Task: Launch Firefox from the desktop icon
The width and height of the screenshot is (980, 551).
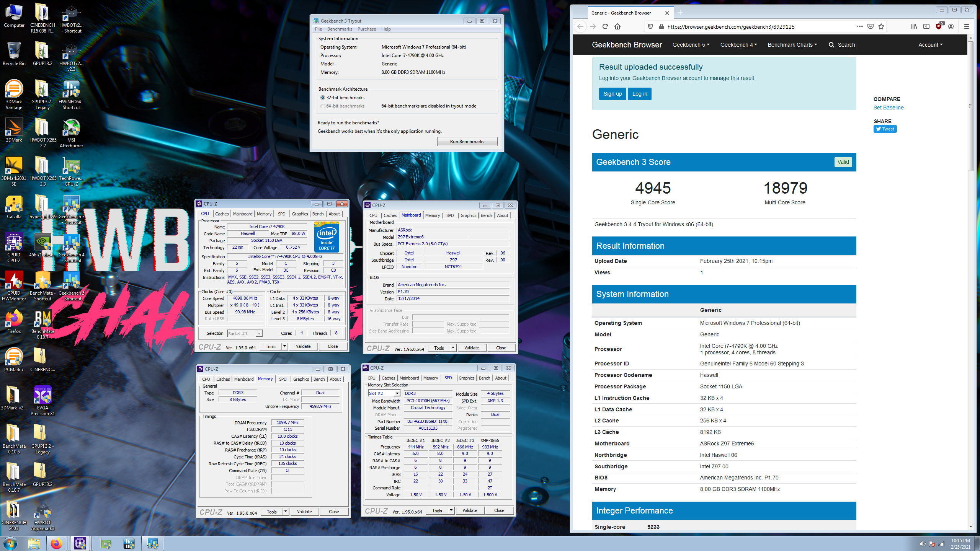Action: tap(14, 322)
